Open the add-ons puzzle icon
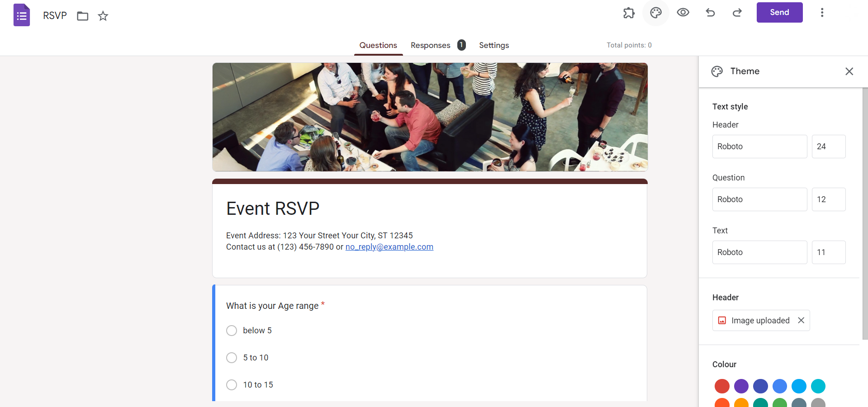 pos(629,13)
